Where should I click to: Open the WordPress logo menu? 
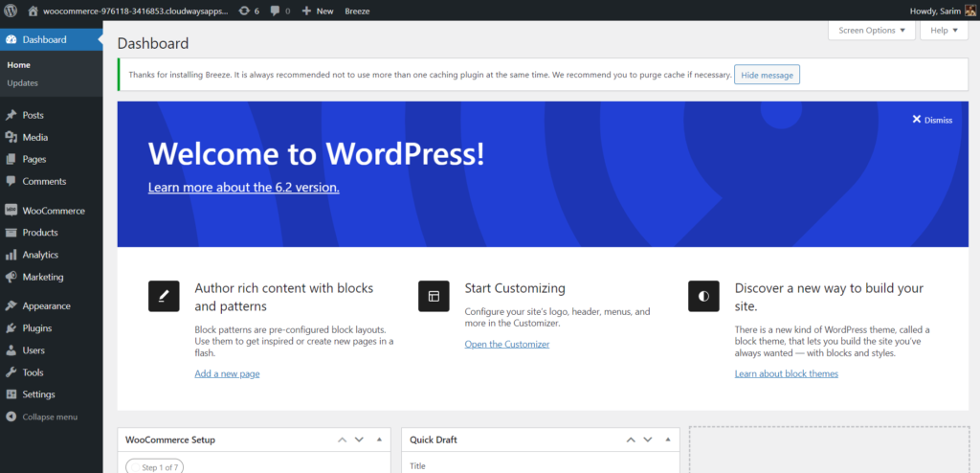coord(11,11)
